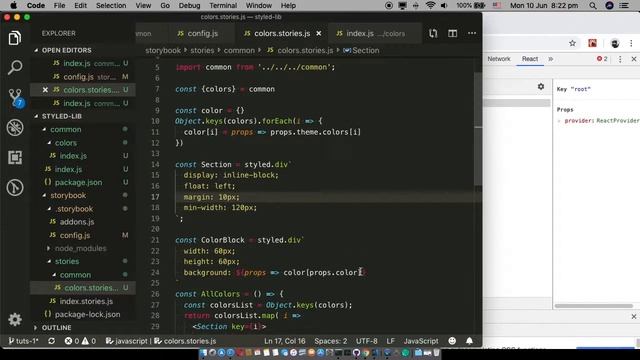Open the Selection menu

111,6
